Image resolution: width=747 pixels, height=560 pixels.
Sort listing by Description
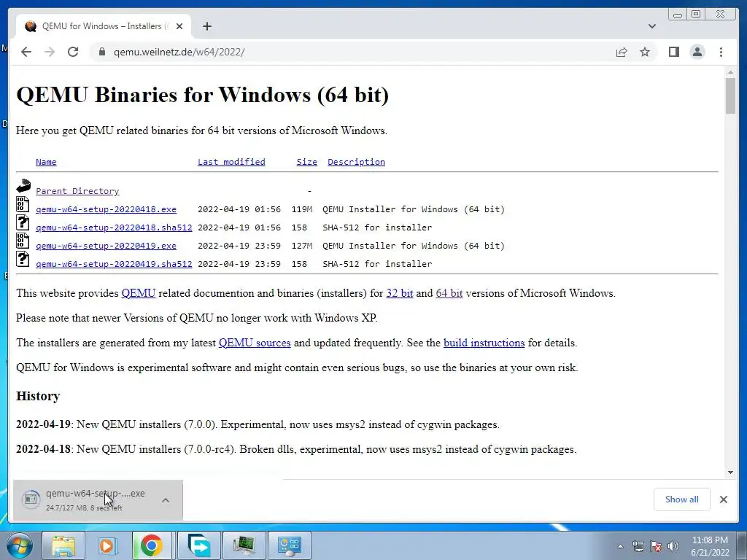point(356,162)
